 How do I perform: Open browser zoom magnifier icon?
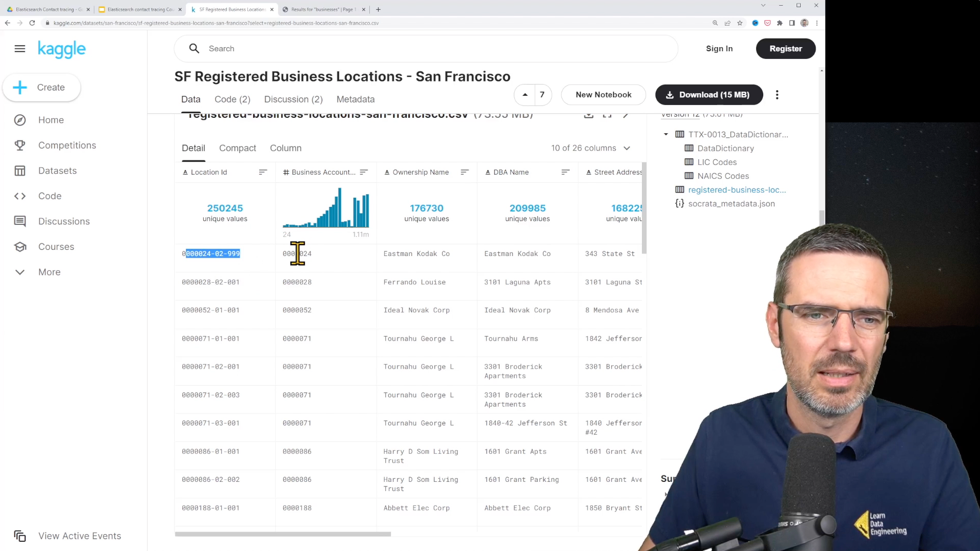pyautogui.click(x=715, y=23)
